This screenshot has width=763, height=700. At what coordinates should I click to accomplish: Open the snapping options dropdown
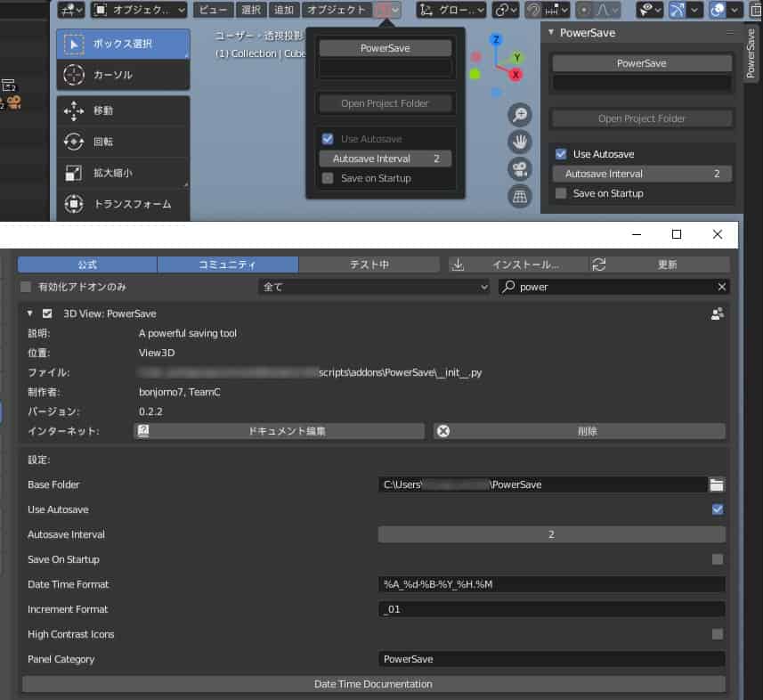point(556,10)
